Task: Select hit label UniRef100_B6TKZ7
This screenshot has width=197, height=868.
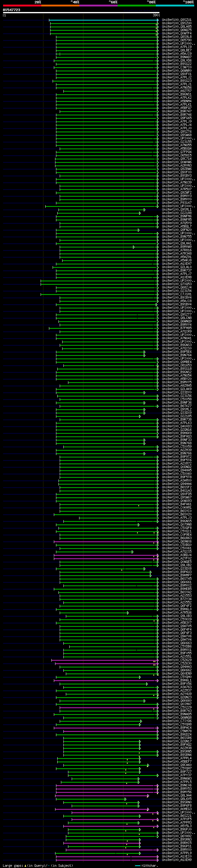Action: click(x=177, y=406)
